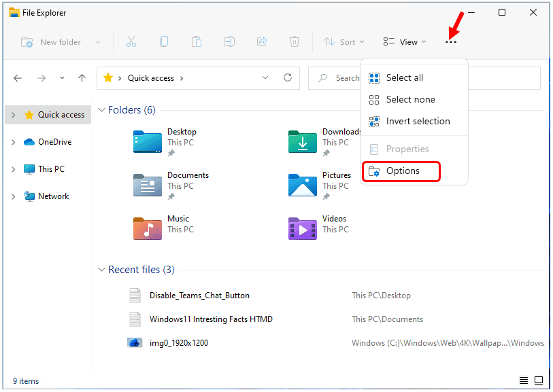Open the recent locations dropdown chevron
The width and height of the screenshot is (553, 392).
[62, 78]
